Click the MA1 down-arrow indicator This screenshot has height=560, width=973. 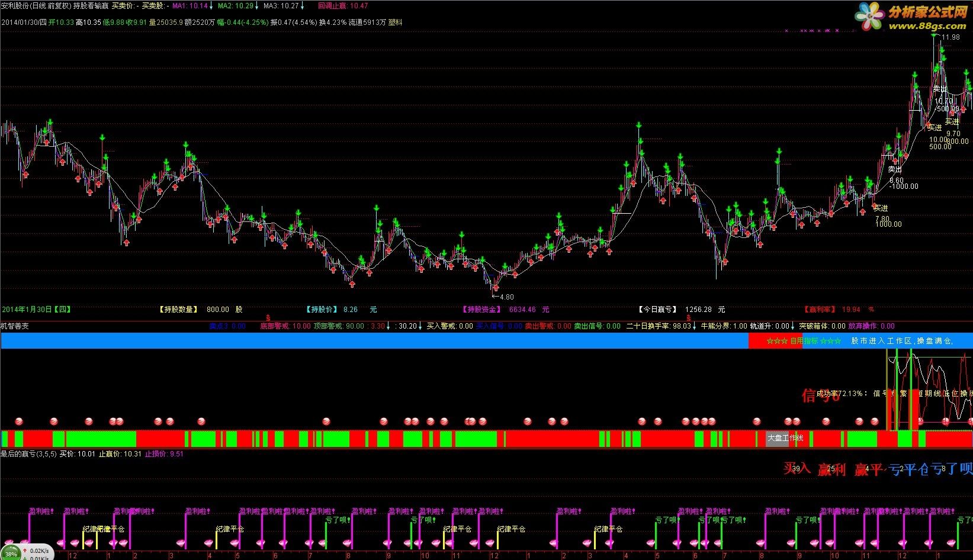211,6
